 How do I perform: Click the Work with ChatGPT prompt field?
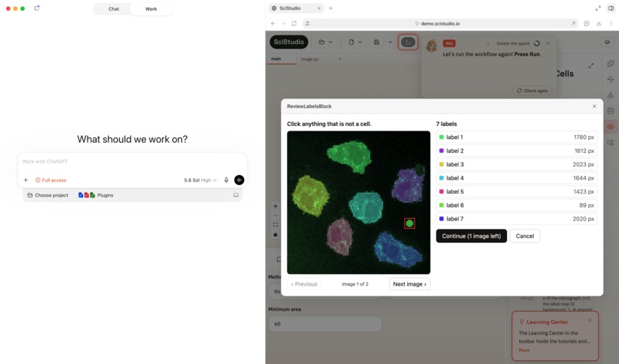pos(132,161)
